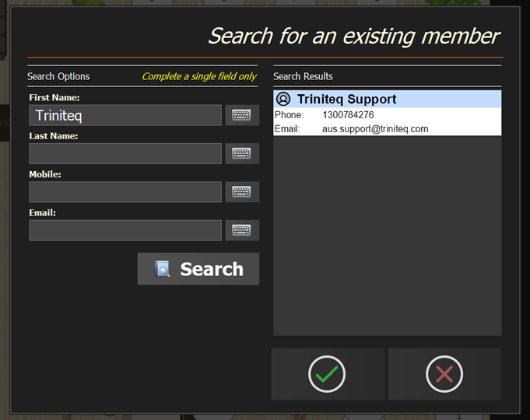Focus the Mobile input field

(125, 192)
